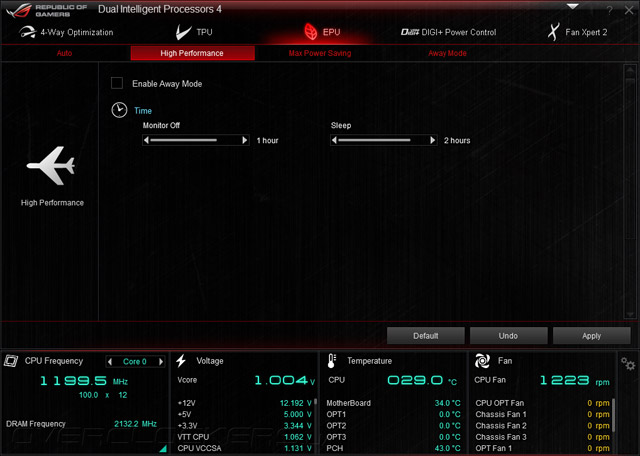Click the High Performance airplane icon
640x456 pixels.
coord(51,166)
